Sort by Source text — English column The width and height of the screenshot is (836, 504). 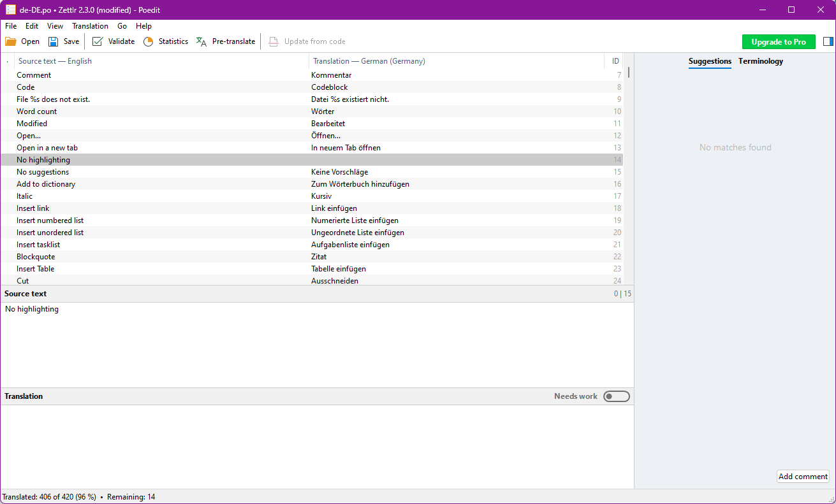[x=161, y=61]
